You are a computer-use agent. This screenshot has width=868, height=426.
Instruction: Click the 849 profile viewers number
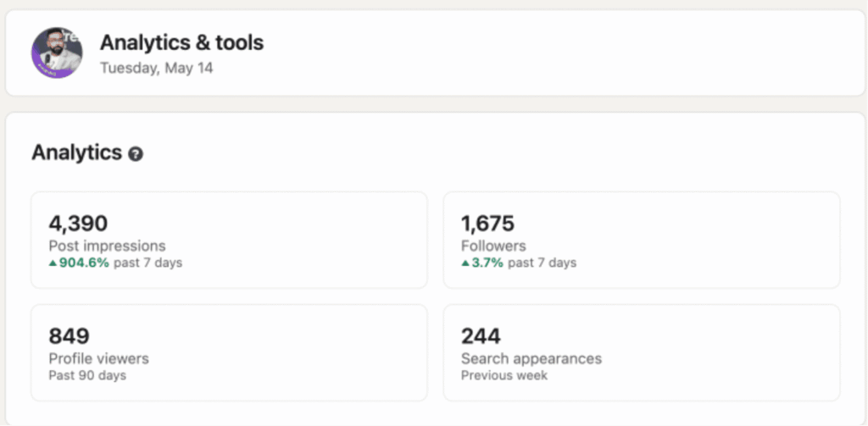69,336
